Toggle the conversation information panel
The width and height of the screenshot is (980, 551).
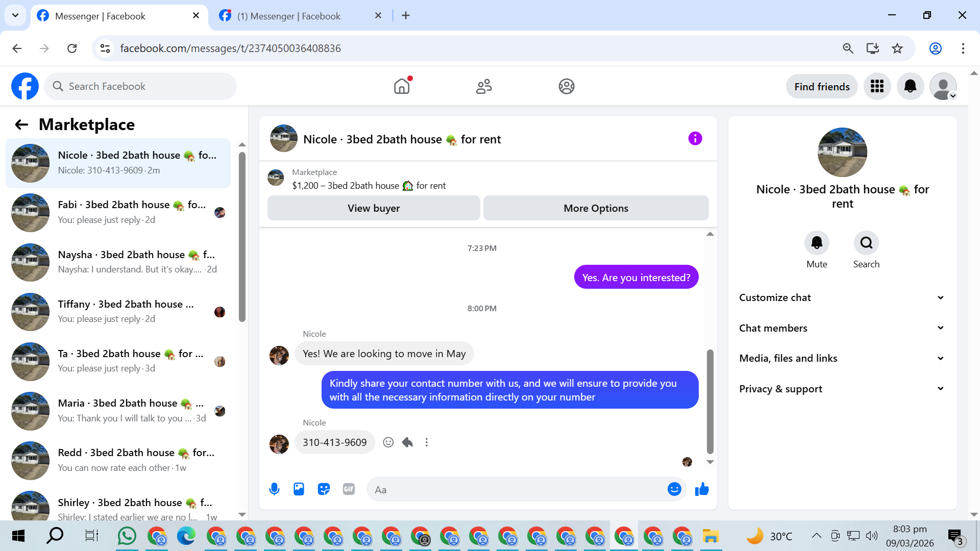(695, 138)
